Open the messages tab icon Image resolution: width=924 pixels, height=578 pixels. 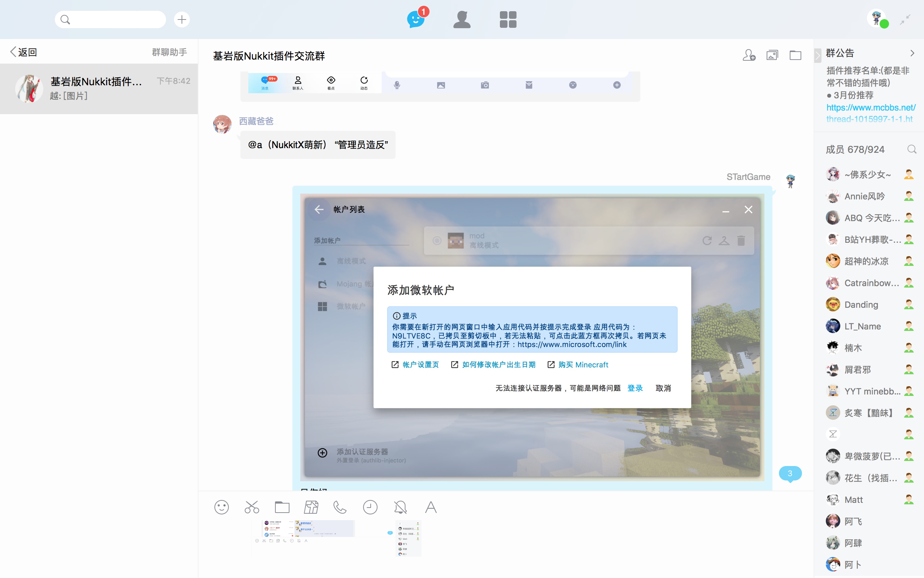click(x=416, y=19)
